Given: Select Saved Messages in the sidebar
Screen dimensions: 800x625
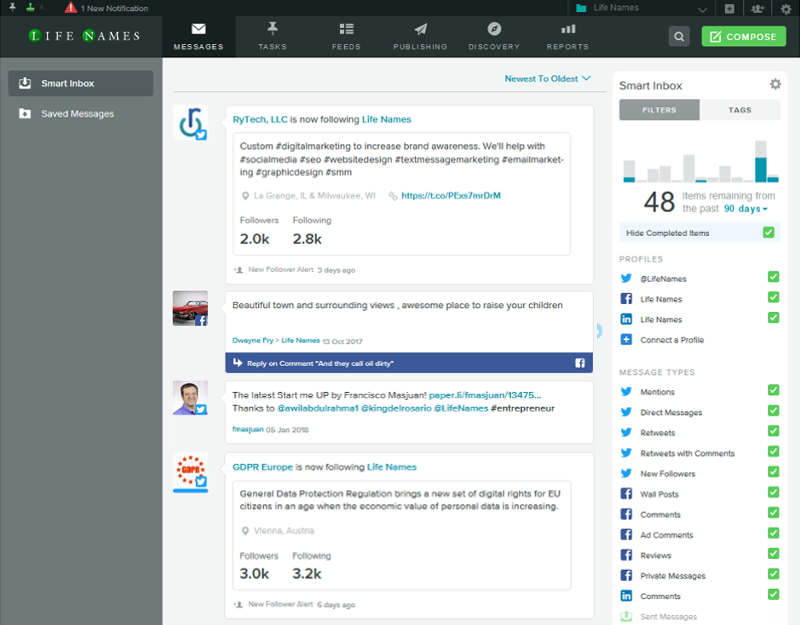Looking at the screenshot, I should pos(77,114).
